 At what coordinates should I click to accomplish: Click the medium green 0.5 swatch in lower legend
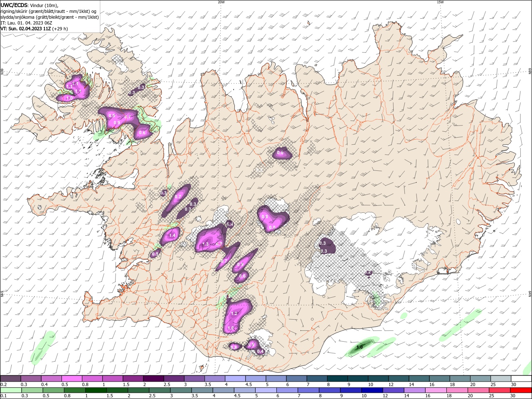click(x=53, y=390)
